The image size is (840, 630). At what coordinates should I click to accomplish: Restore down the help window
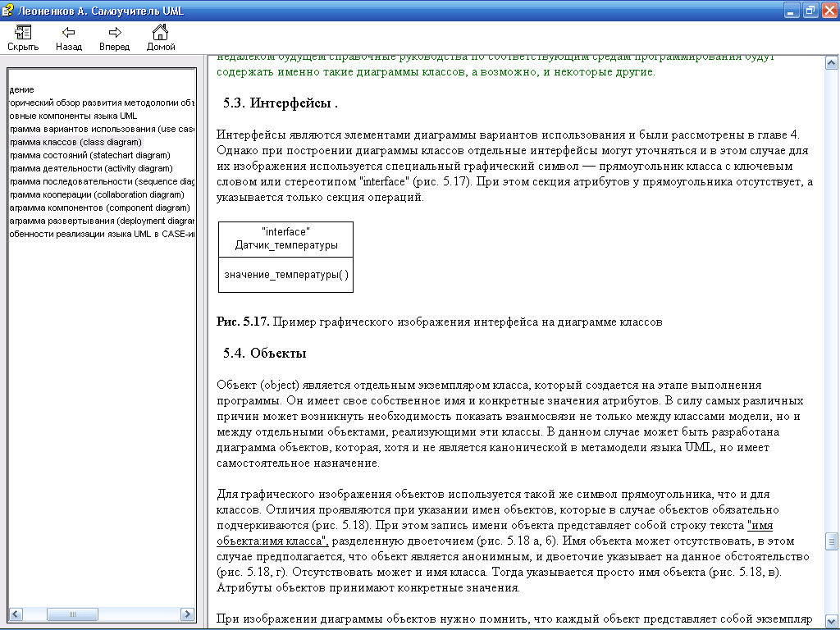[x=810, y=10]
